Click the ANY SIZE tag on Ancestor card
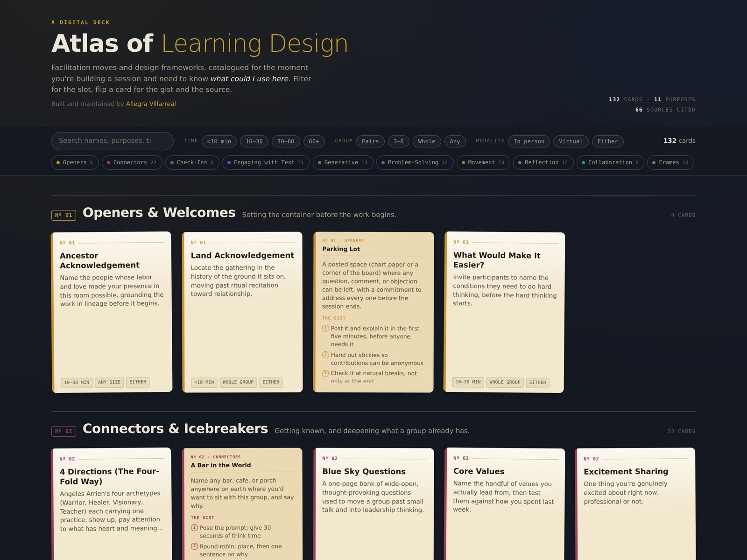Screen dimensions: 747x560 (x=109, y=382)
